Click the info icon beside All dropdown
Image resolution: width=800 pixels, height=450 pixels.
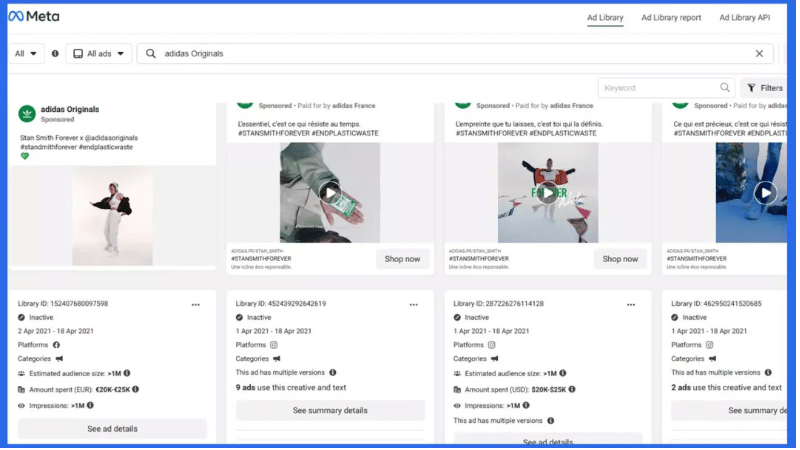coord(55,54)
